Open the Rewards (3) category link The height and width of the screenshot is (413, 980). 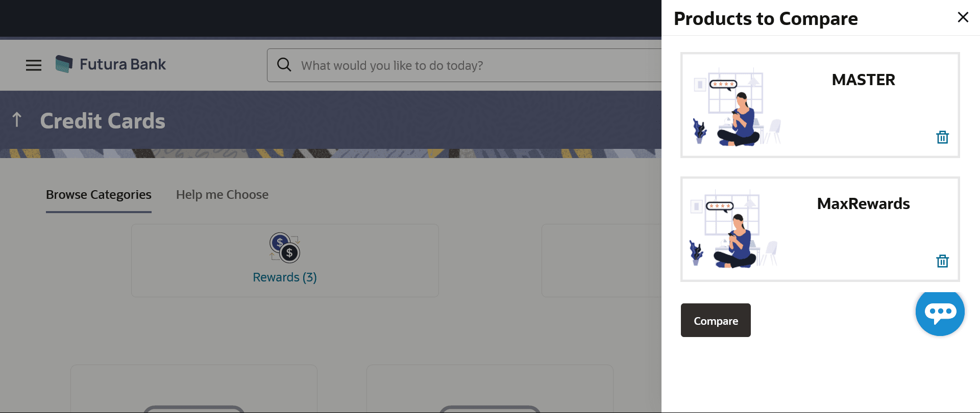pyautogui.click(x=285, y=277)
